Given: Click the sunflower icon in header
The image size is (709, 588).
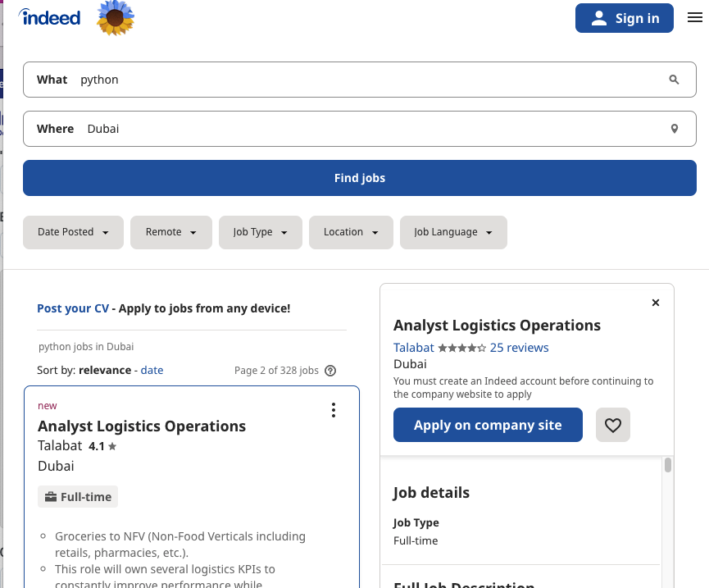Looking at the screenshot, I should click(x=116, y=18).
